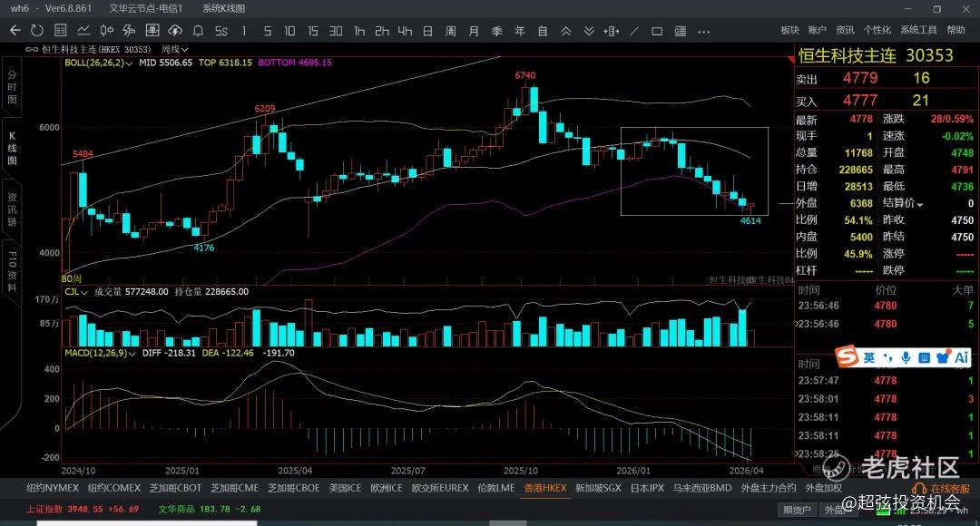
Task: Switch to 月 monthly period
Action: pos(474,31)
